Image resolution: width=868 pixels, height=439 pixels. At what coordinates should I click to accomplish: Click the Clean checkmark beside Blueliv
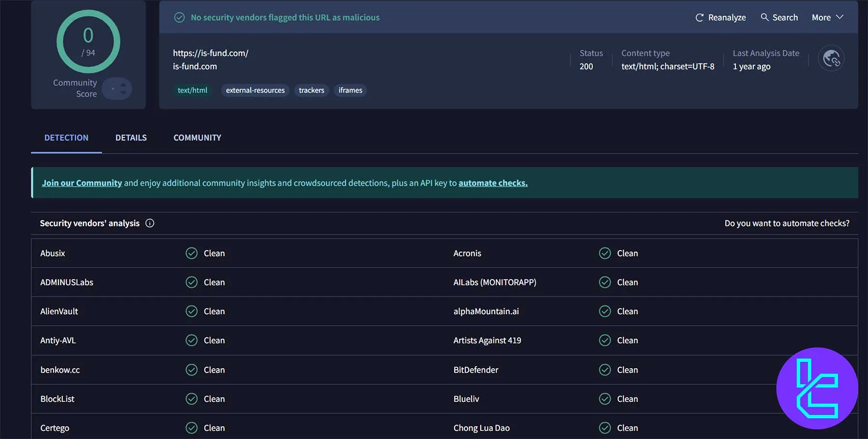(604, 399)
